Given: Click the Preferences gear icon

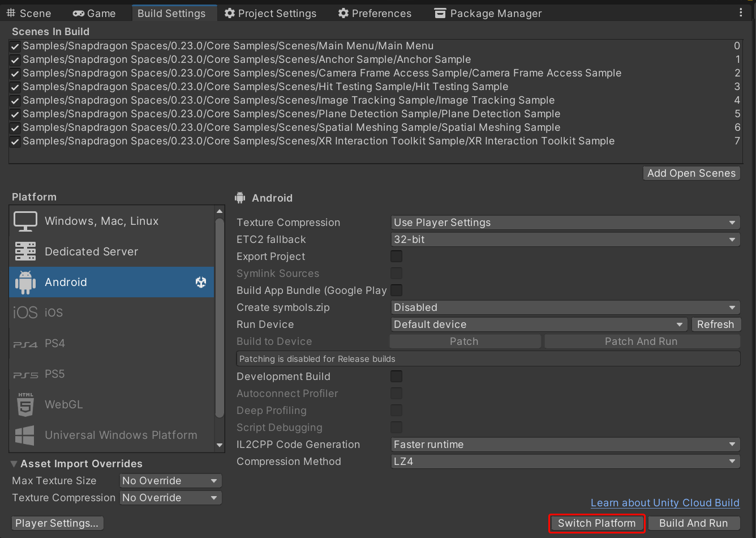Looking at the screenshot, I should tap(343, 13).
